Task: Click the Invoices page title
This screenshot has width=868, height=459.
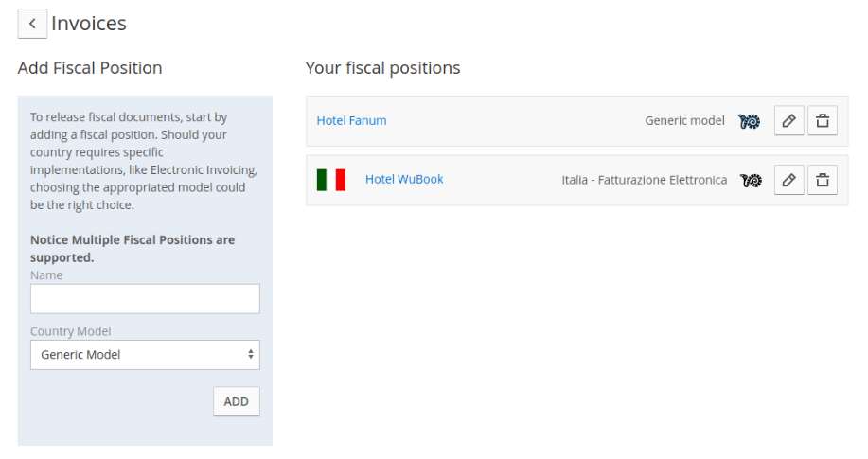Action: (89, 24)
